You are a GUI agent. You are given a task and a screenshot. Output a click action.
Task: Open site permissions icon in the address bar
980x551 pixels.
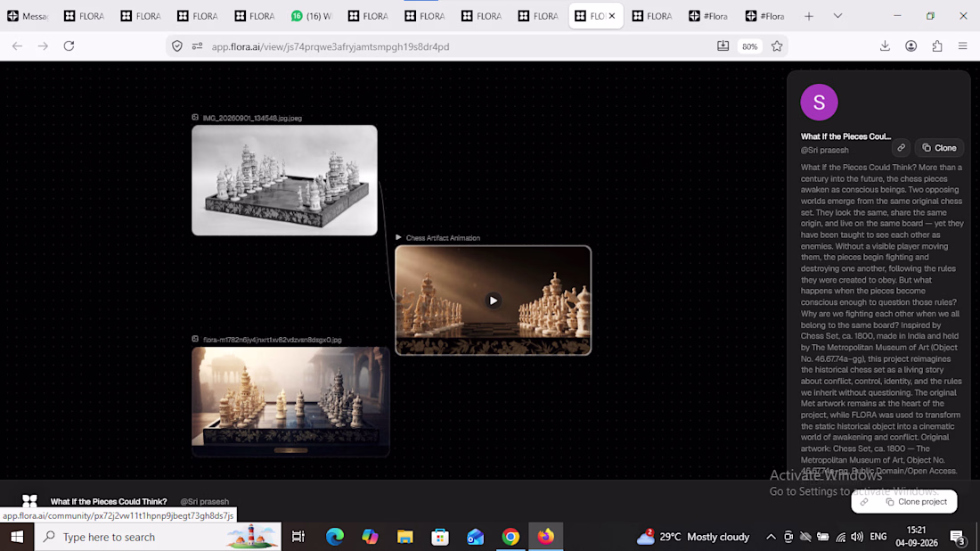[x=198, y=46]
